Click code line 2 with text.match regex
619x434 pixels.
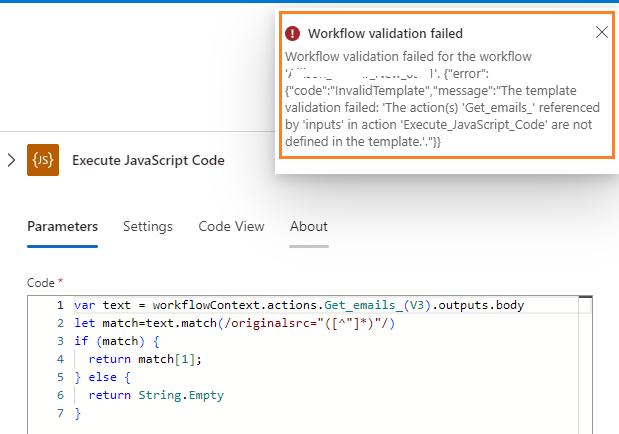click(x=234, y=323)
